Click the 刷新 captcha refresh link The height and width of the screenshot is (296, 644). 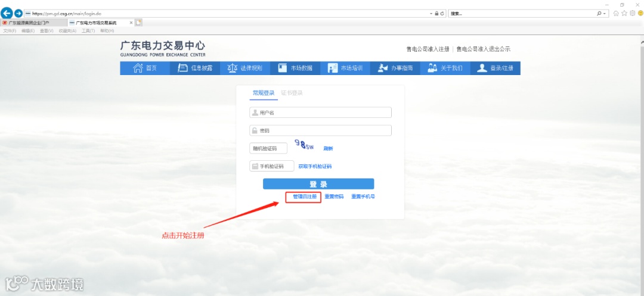click(x=328, y=148)
